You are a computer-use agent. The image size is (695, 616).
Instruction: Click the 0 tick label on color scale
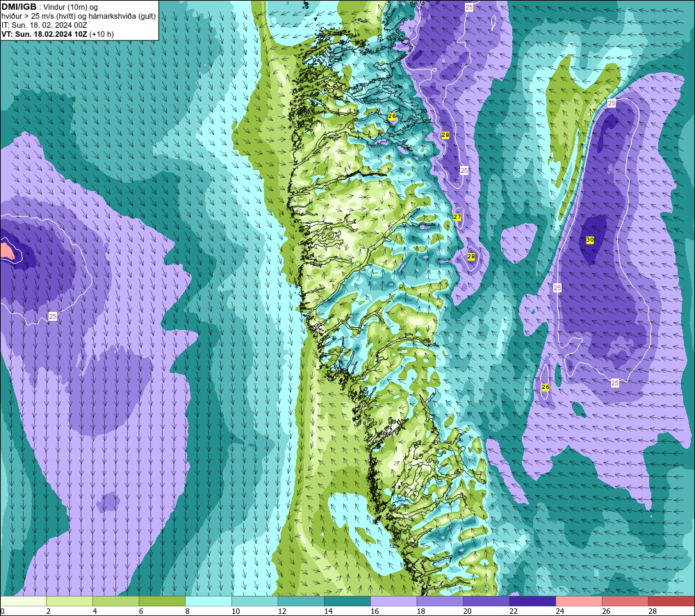2,611
